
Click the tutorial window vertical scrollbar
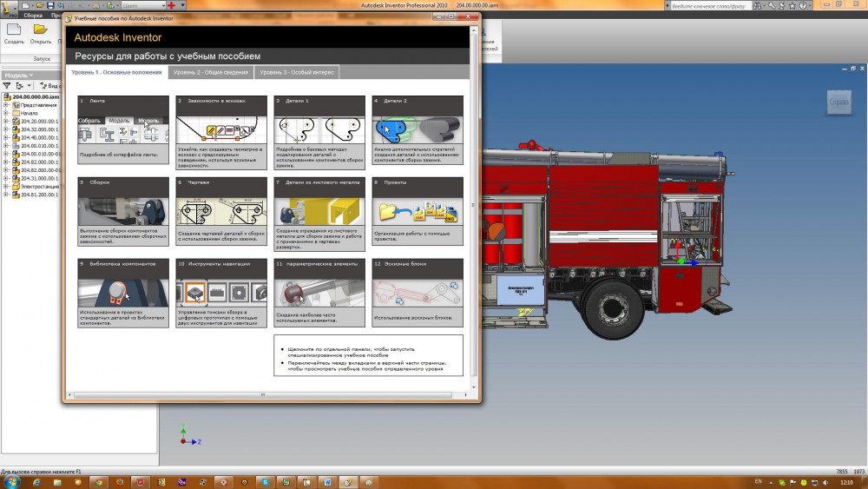point(473,207)
